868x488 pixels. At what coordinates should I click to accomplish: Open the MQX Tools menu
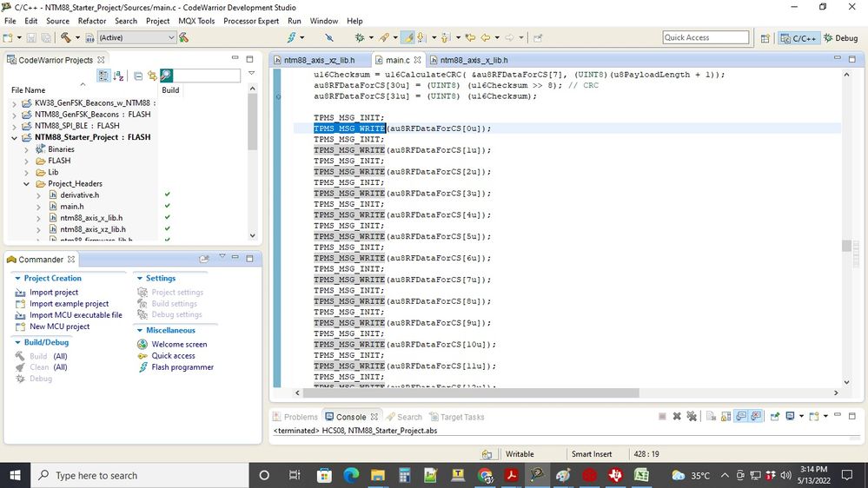pos(196,21)
